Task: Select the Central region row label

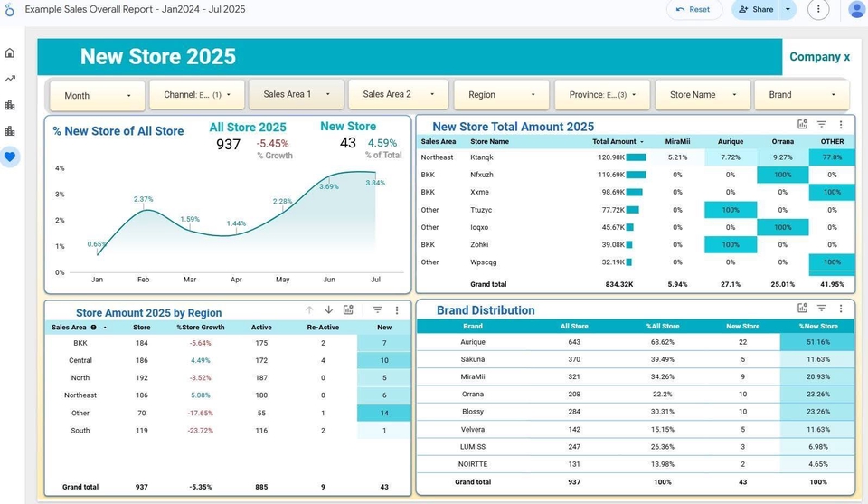Action: [x=80, y=360]
